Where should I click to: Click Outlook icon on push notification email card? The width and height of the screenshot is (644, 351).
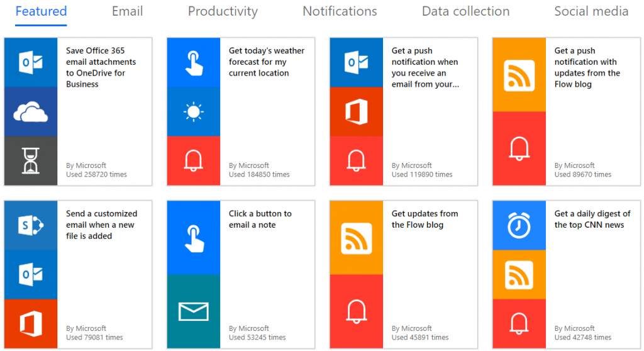[357, 62]
